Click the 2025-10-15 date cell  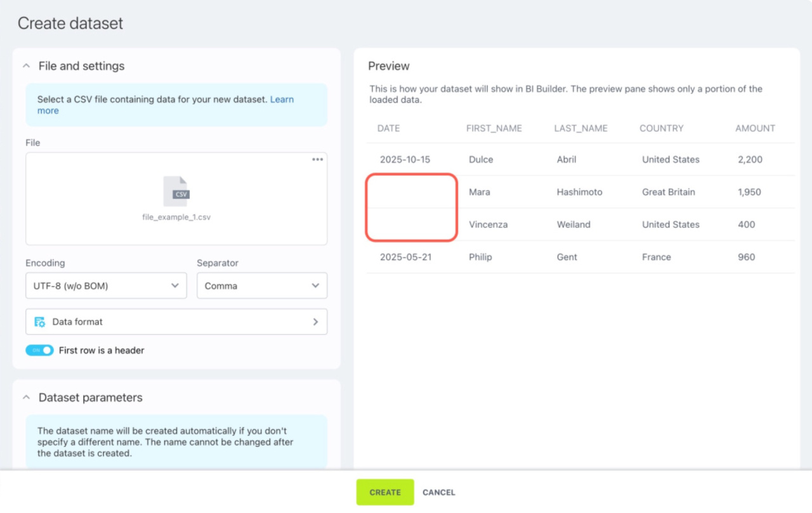405,160
